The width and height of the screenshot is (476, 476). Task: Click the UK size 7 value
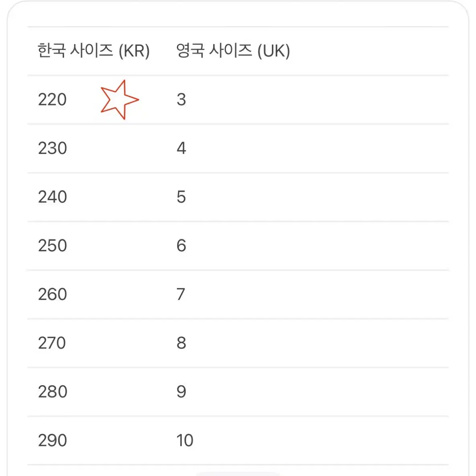pyautogui.click(x=181, y=294)
